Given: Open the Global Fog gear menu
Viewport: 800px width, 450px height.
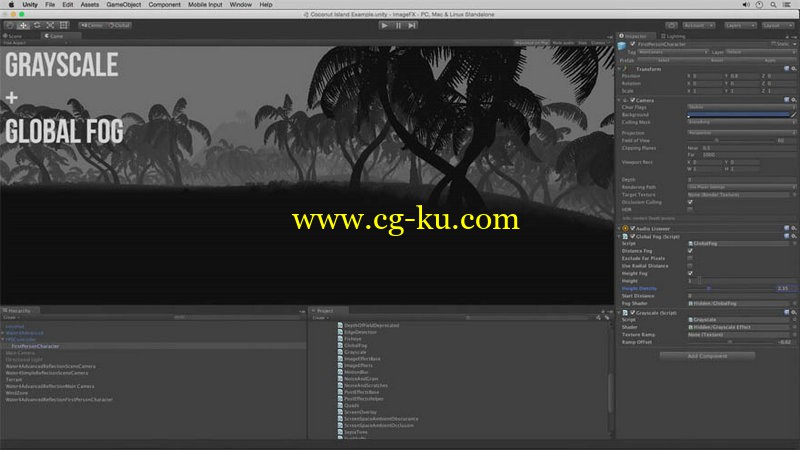Looking at the screenshot, I should (x=793, y=237).
